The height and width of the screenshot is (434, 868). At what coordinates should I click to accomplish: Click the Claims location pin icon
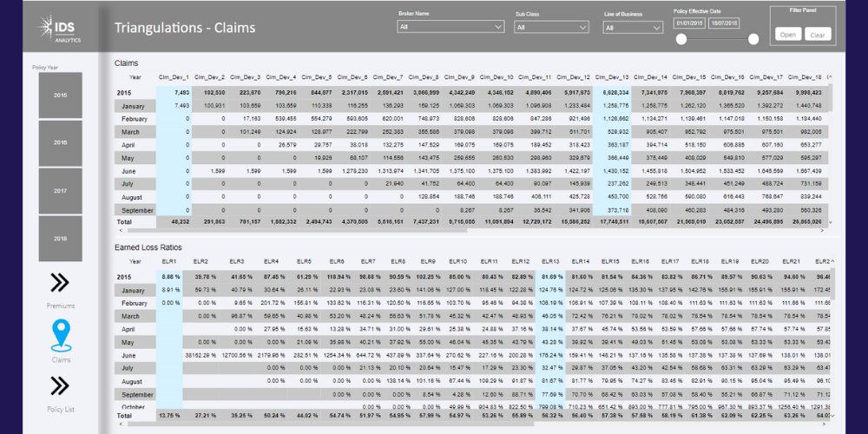point(60,336)
